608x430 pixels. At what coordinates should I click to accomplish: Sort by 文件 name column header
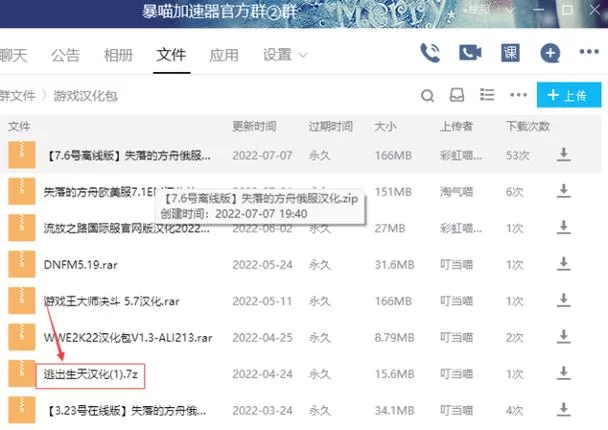[x=19, y=126]
